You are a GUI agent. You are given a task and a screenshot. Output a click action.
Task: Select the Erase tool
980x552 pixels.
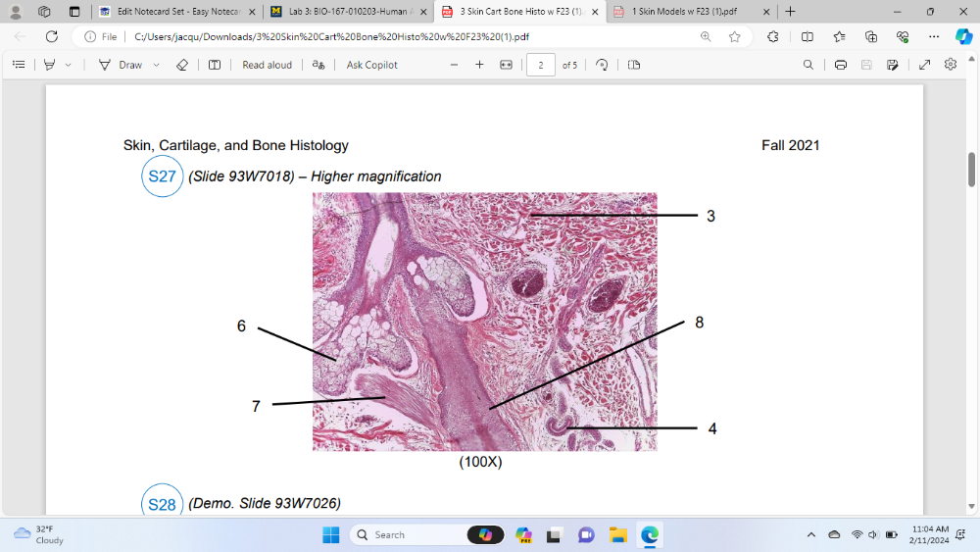point(181,65)
